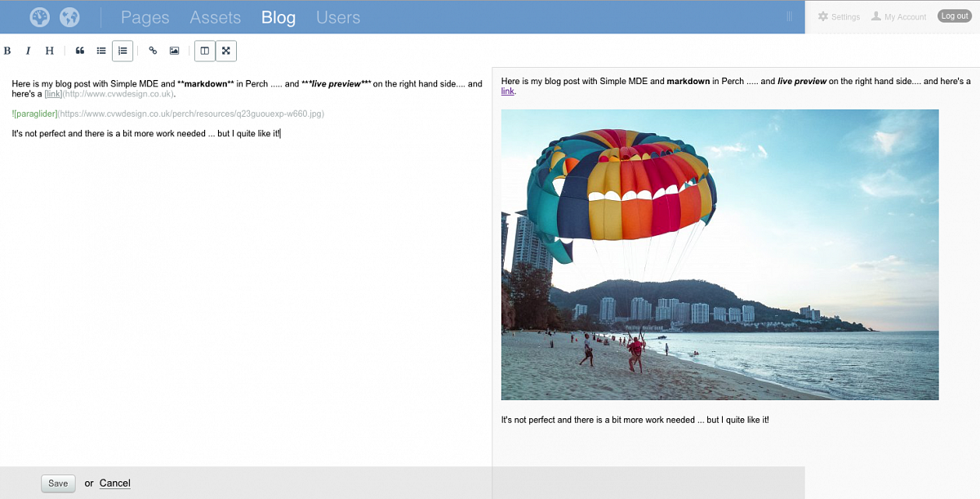Create a numbered ordered list
Image resolution: width=980 pixels, height=499 pixels.
point(122,51)
